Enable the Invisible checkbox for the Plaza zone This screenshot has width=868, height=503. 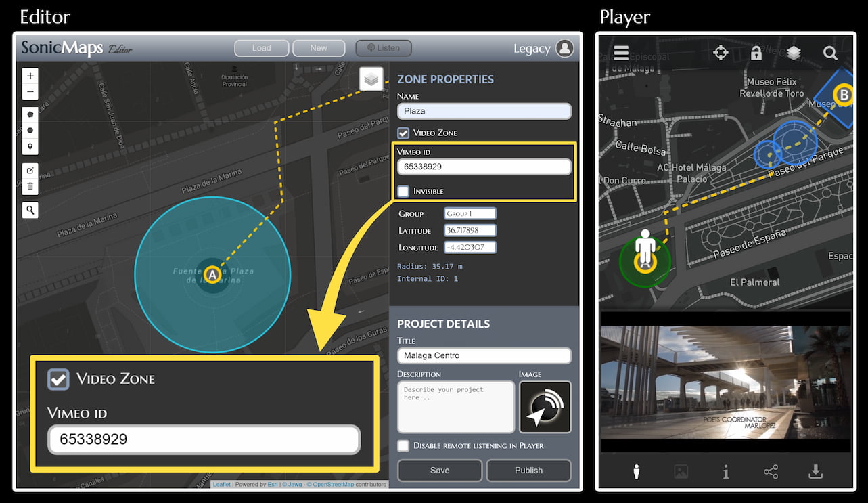coord(403,191)
